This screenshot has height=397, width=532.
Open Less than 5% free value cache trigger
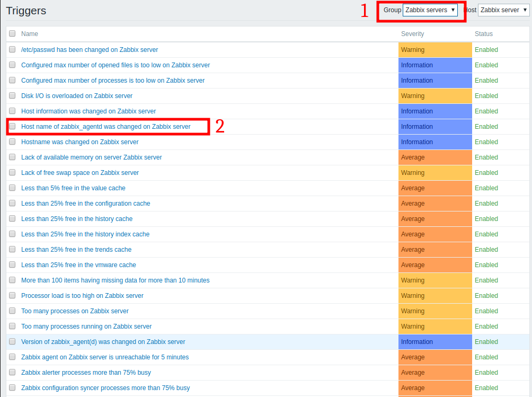tap(73, 188)
